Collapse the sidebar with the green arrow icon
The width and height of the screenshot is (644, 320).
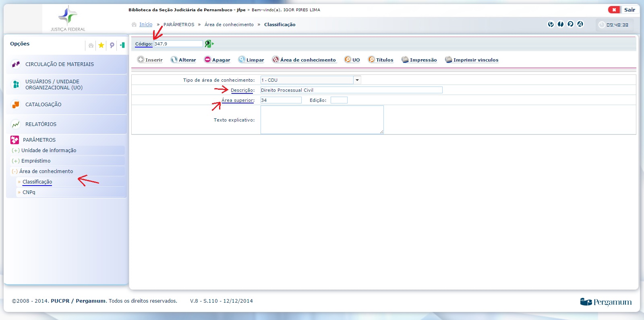click(x=122, y=45)
